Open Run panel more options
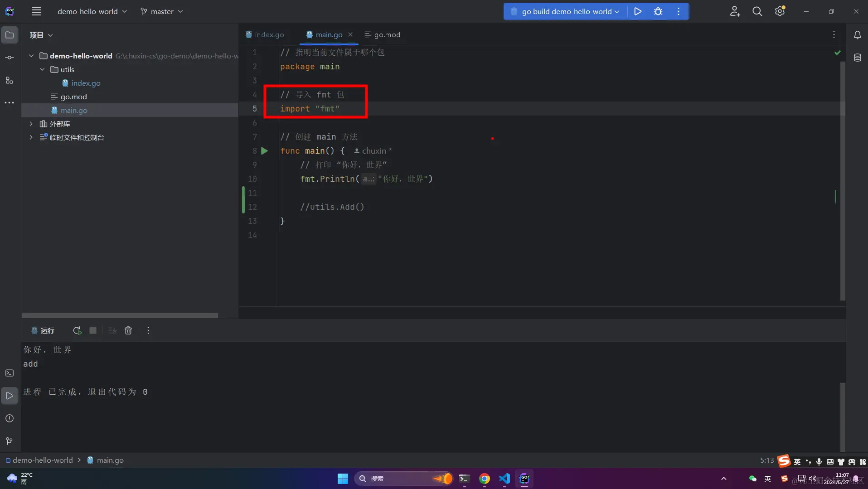868x489 pixels. (x=148, y=330)
